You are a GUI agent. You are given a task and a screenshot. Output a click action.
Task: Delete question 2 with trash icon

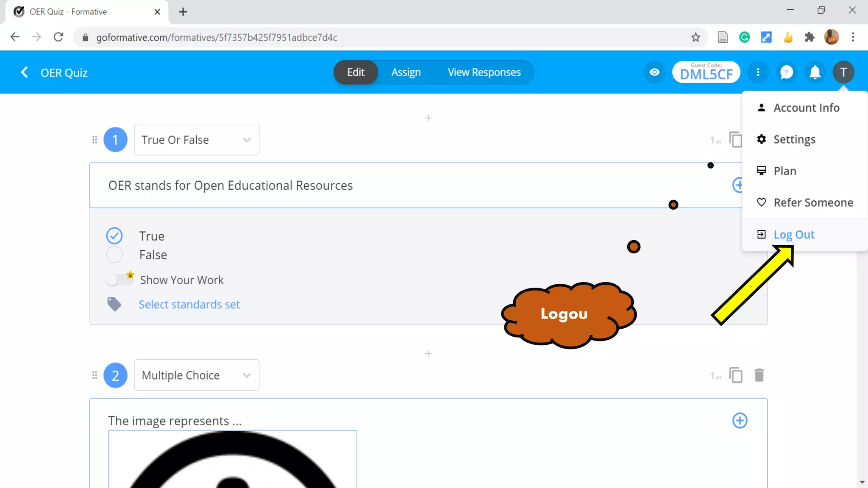coord(759,375)
